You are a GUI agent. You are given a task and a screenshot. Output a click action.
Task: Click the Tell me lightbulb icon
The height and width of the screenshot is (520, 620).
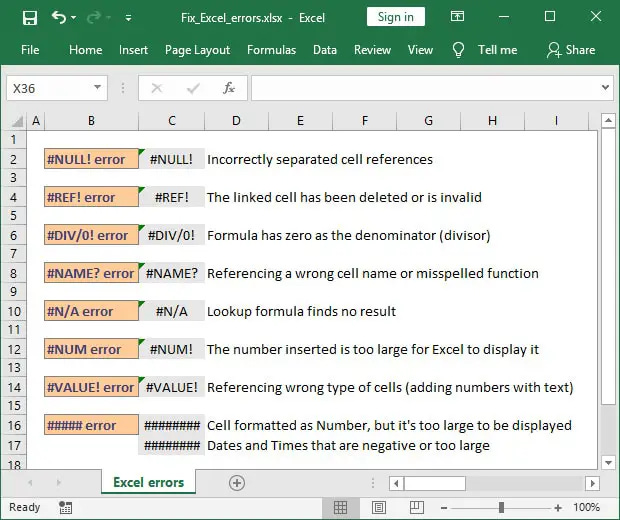click(x=458, y=50)
